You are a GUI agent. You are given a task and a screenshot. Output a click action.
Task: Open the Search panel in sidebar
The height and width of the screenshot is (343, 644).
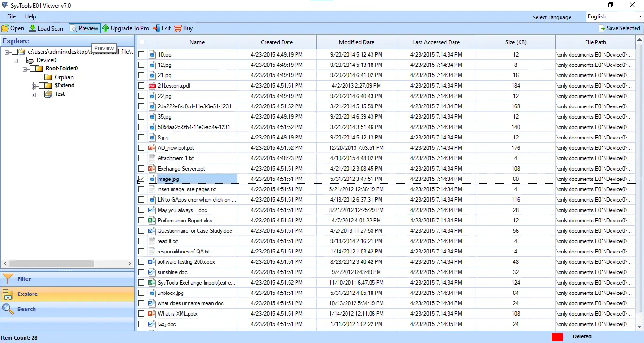click(8, 309)
